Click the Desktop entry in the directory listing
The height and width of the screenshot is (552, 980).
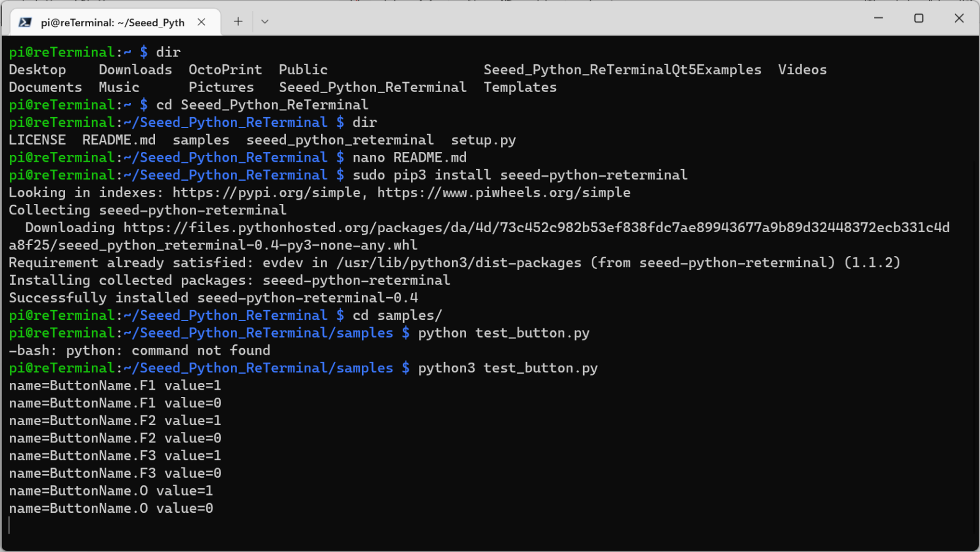tap(37, 69)
